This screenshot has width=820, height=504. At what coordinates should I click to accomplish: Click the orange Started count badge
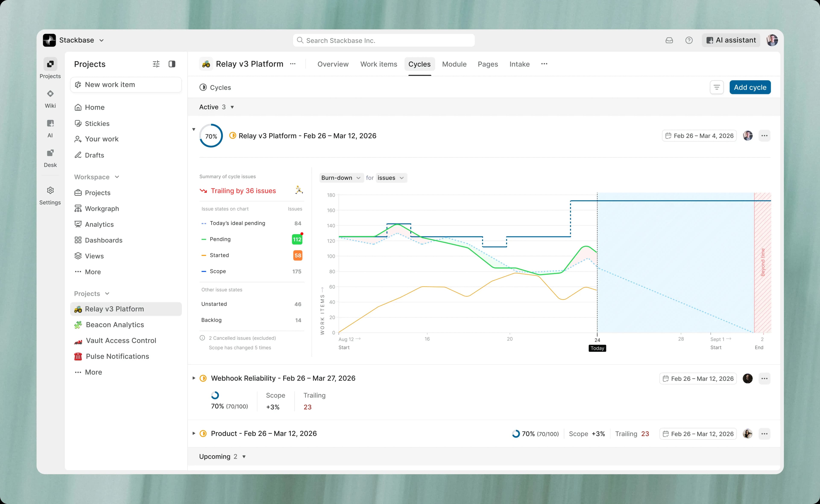click(x=297, y=255)
